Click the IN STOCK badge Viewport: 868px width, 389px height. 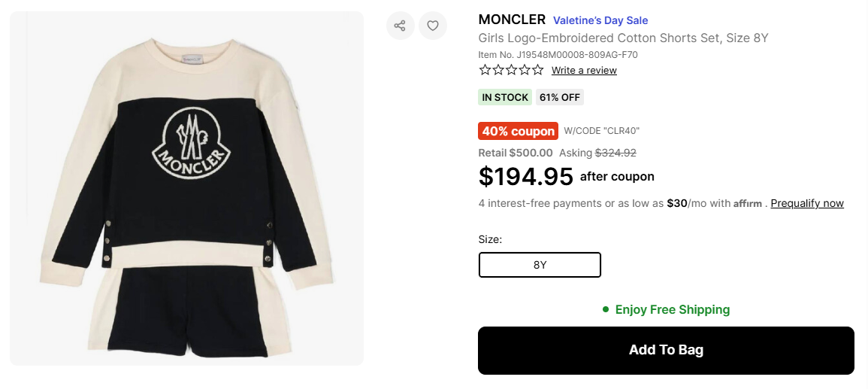pyautogui.click(x=505, y=97)
